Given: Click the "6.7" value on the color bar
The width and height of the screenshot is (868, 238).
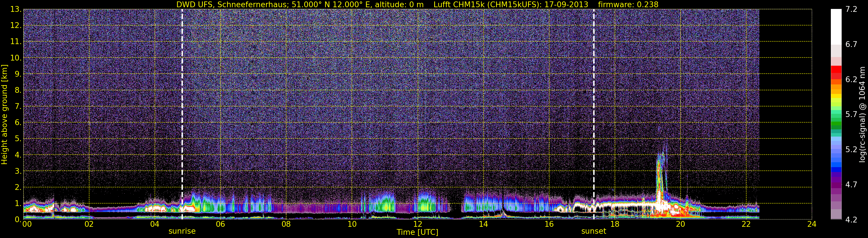Looking at the screenshot, I should click(851, 44).
